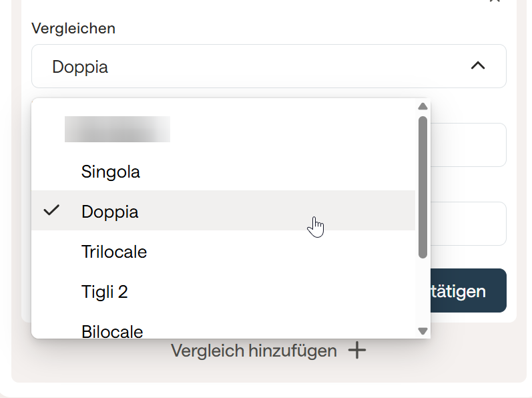Click the Vergleichen field label

point(73,29)
